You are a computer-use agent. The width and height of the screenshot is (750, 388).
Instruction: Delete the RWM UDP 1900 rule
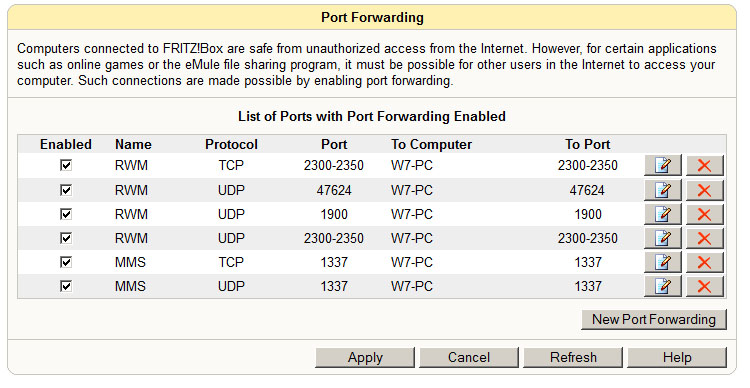point(704,214)
